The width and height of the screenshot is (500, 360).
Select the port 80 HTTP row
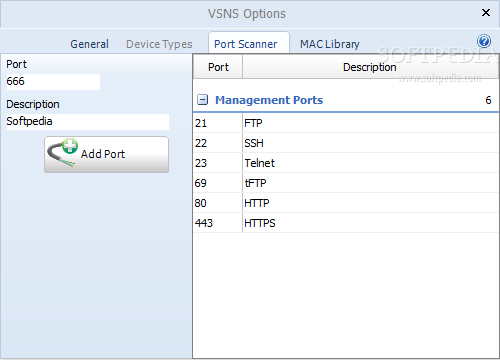346,203
